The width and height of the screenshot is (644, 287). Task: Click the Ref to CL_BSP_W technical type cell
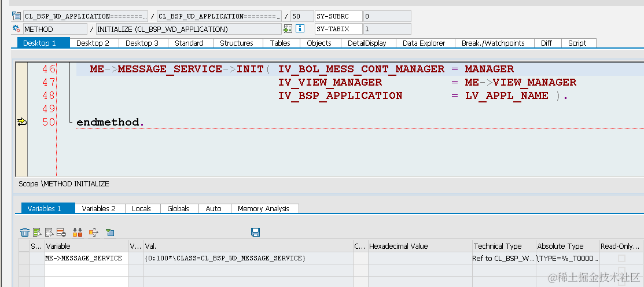coord(504,258)
